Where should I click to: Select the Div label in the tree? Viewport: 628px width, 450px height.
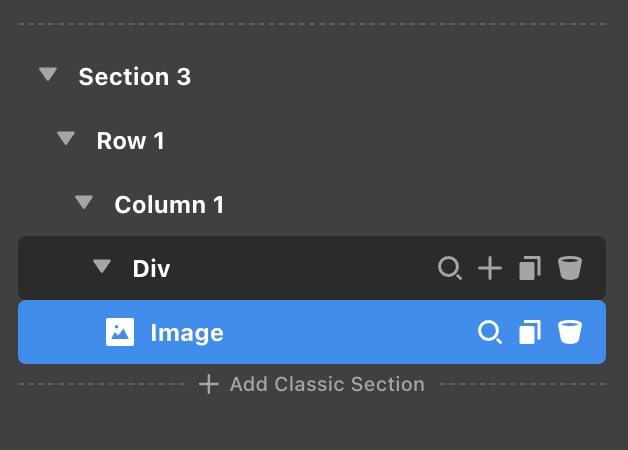pos(151,268)
